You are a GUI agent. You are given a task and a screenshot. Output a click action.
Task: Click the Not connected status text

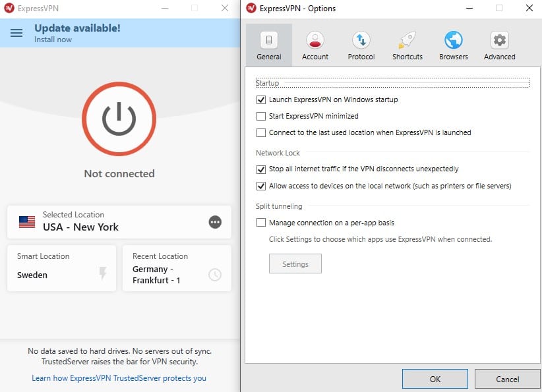pyautogui.click(x=119, y=173)
